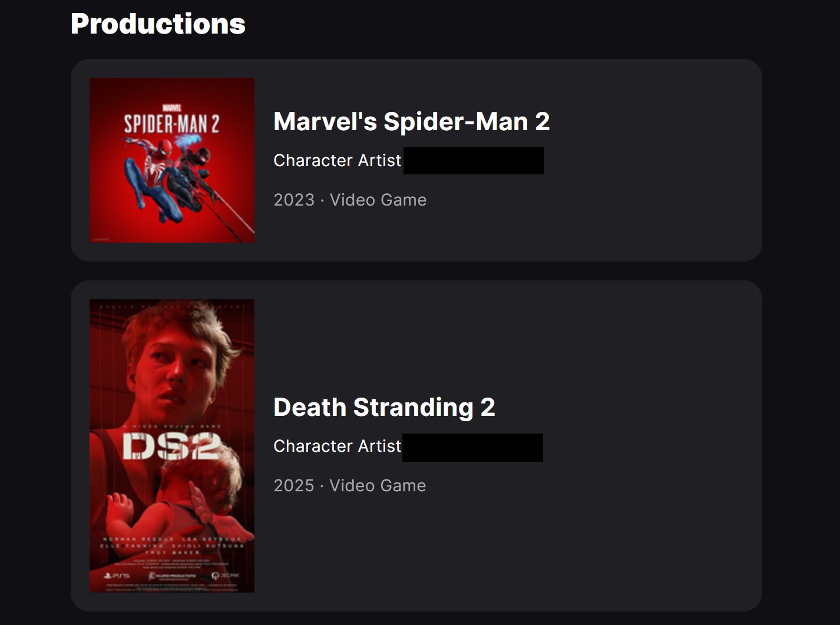Viewport: 840px width, 625px height.
Task: Select Character Artist role under Spider-Man 2
Action: tap(337, 160)
